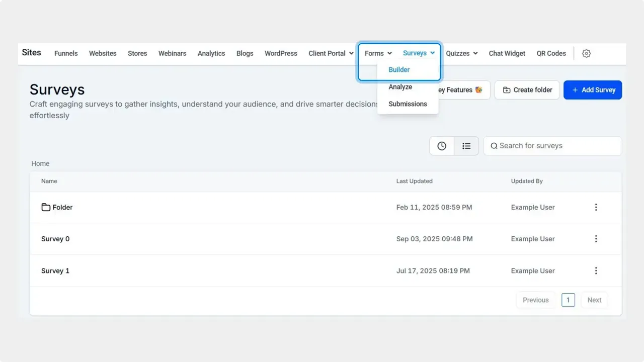This screenshot has width=644, height=362.
Task: Switch to the Chat Widget section
Action: [x=507, y=53]
